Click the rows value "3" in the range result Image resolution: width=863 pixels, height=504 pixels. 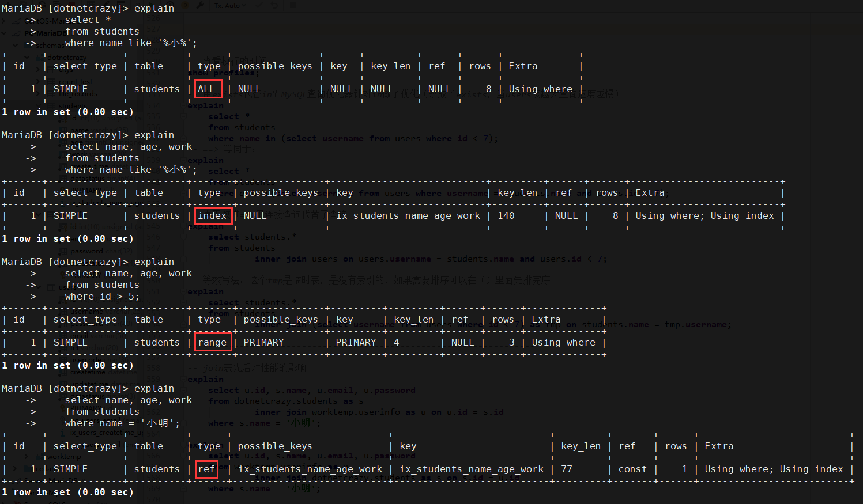512,343
